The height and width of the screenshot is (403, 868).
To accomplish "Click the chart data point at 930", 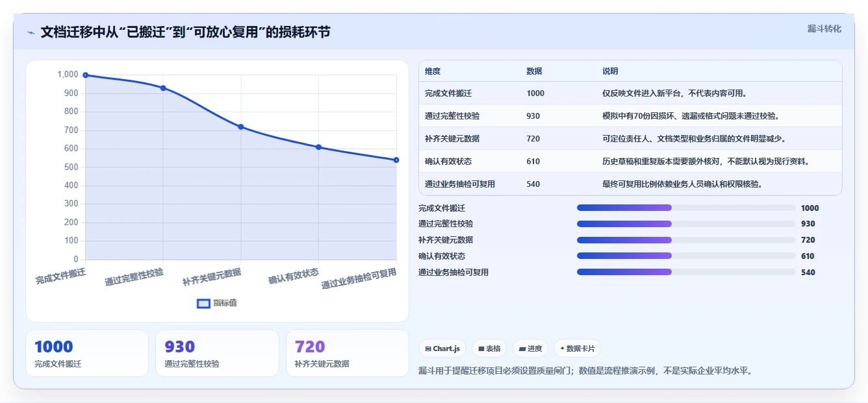I will tap(163, 88).
